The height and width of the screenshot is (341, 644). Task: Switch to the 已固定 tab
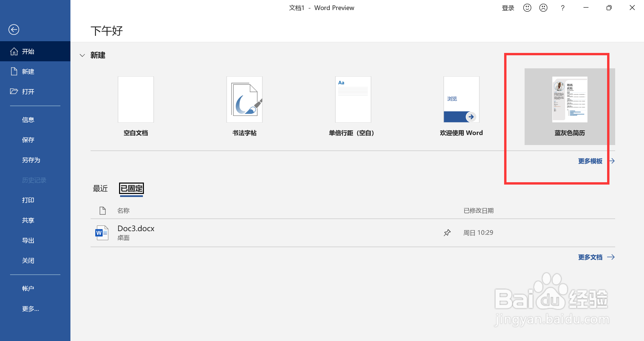click(131, 189)
